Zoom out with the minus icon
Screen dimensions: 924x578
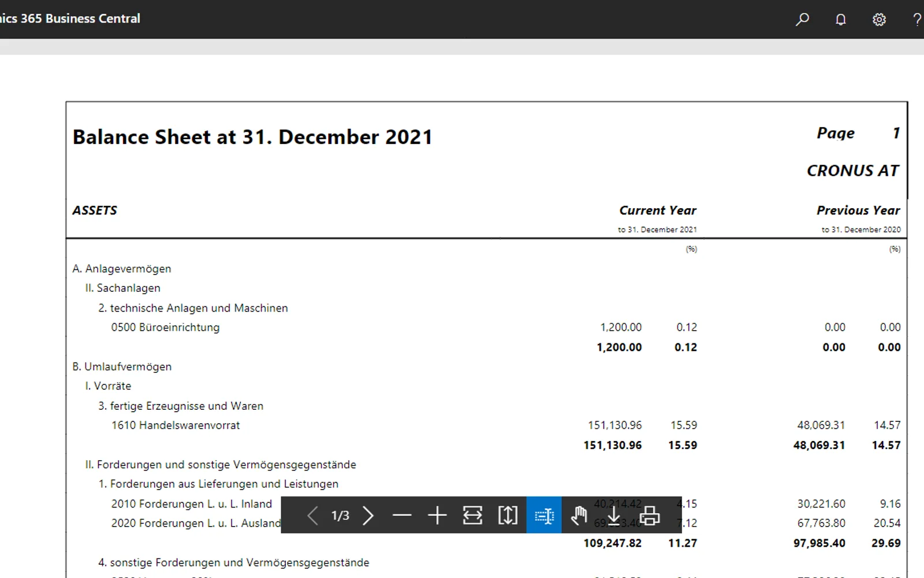[x=402, y=515]
